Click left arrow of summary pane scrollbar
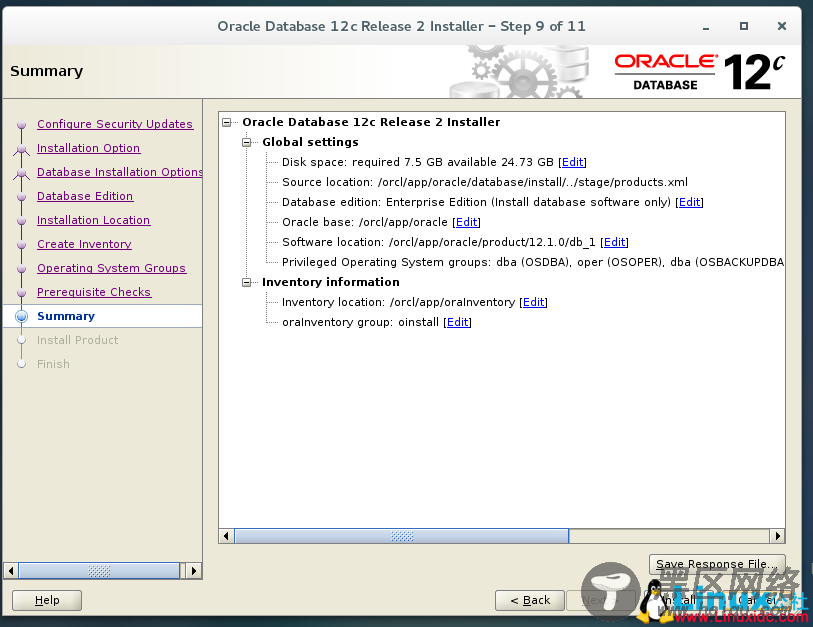The height and width of the screenshot is (627, 813). (226, 536)
